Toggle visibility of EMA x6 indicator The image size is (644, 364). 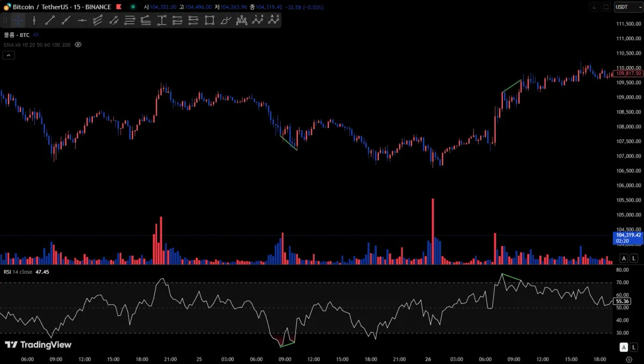(78, 44)
